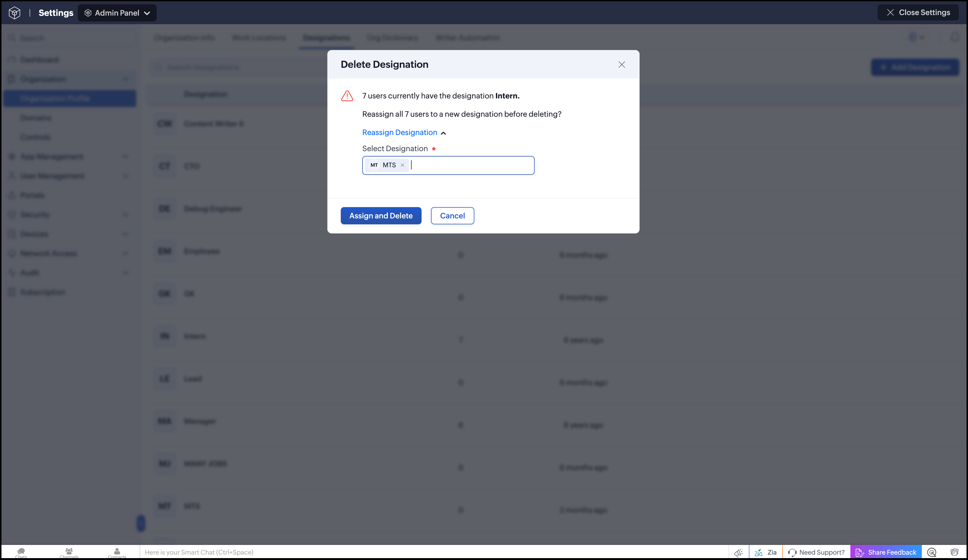Expand the Audit sidebar section

click(69, 273)
